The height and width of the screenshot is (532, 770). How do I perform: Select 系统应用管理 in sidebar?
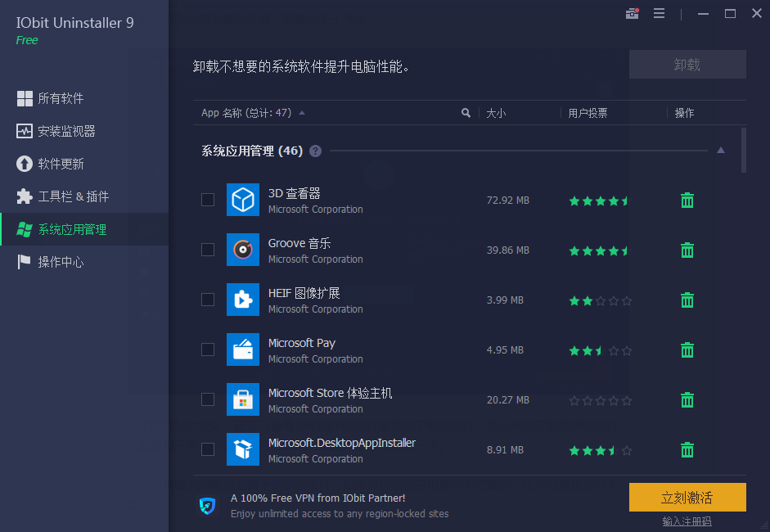(x=84, y=229)
